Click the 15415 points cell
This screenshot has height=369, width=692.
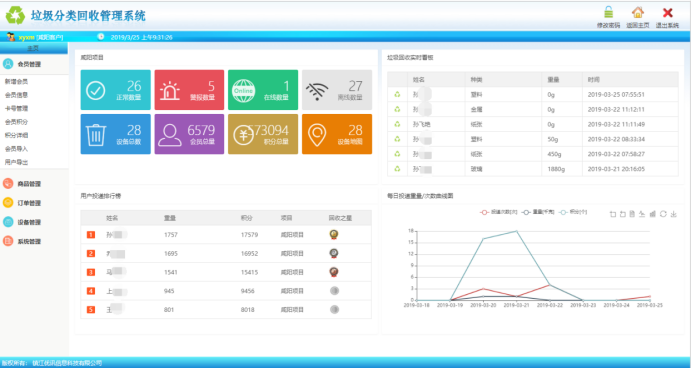249,272
